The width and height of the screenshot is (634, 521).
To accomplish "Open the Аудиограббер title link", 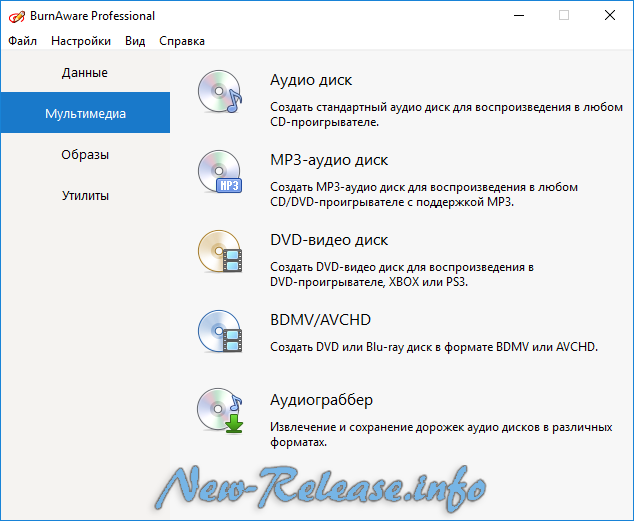I will click(x=321, y=400).
